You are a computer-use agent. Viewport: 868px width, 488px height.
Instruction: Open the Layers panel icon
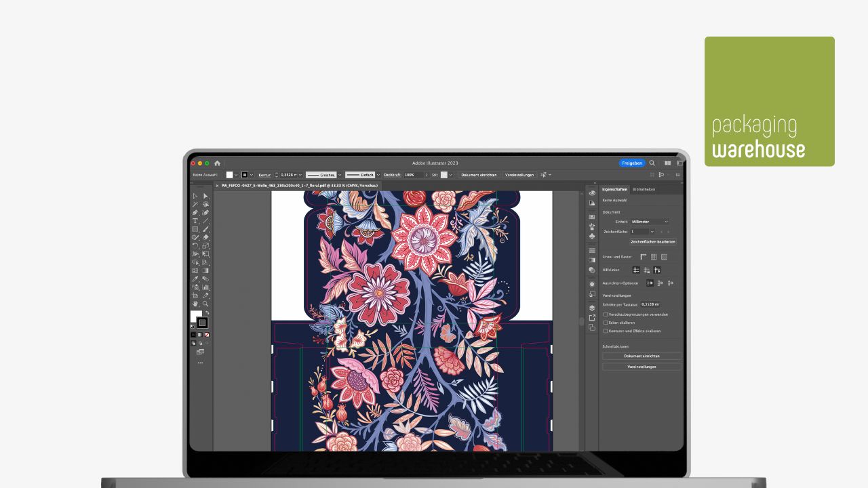pyautogui.click(x=592, y=308)
